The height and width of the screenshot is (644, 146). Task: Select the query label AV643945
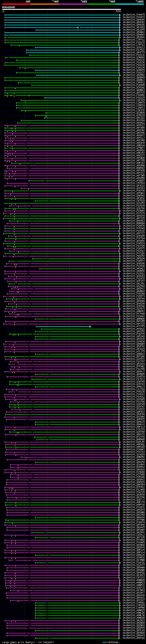pyautogui.click(x=8, y=7)
